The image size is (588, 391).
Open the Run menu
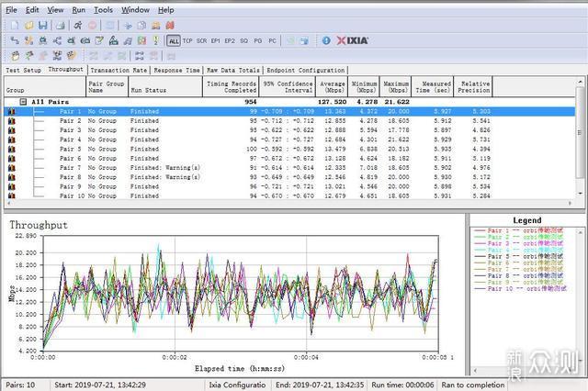tap(79, 10)
